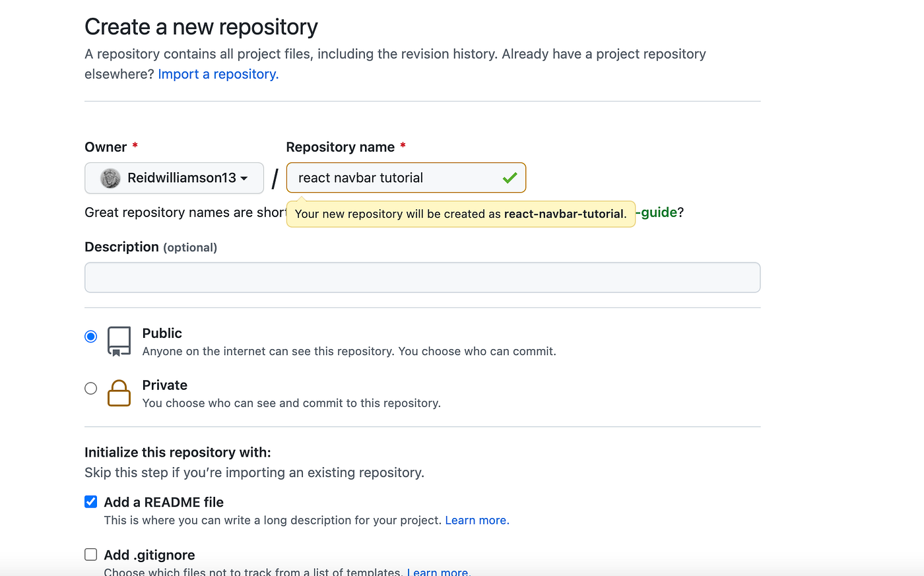This screenshot has width=924, height=576.
Task: Click the Private repository lock icon
Action: click(x=119, y=393)
